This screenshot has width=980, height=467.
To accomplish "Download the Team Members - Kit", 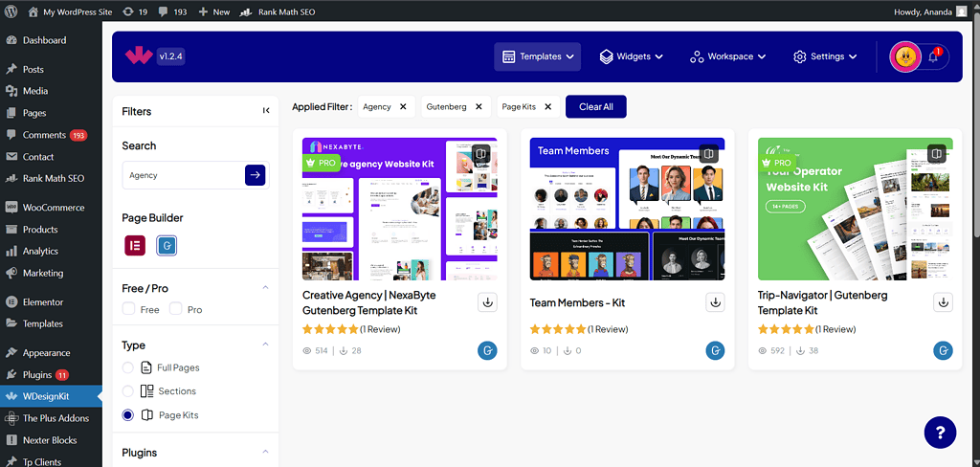I will [715, 302].
